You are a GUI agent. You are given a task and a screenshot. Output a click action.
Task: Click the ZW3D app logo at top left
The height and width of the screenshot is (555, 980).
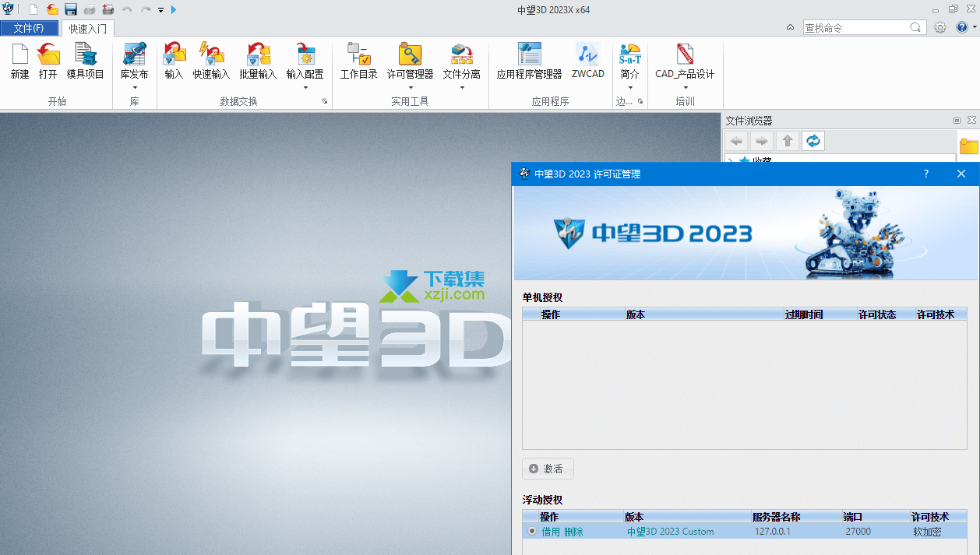click(x=9, y=9)
